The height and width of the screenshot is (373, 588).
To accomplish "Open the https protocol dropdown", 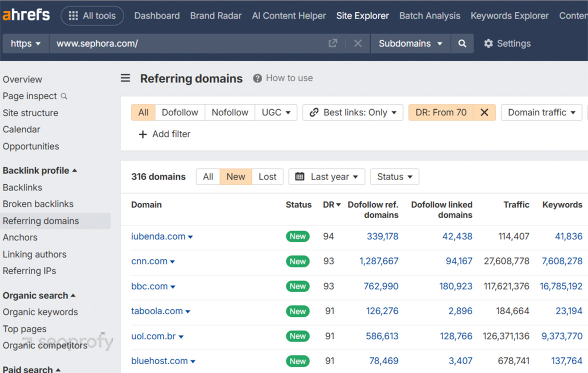I will 25,43.
